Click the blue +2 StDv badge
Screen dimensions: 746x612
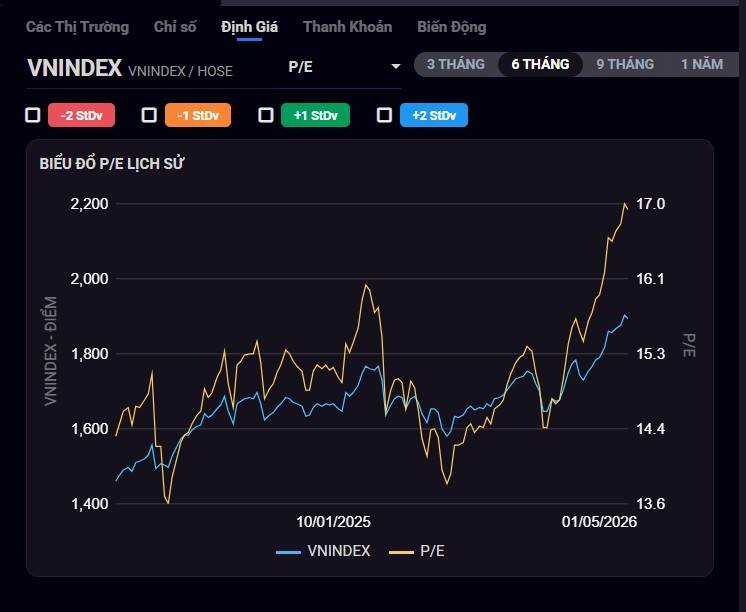[433, 115]
